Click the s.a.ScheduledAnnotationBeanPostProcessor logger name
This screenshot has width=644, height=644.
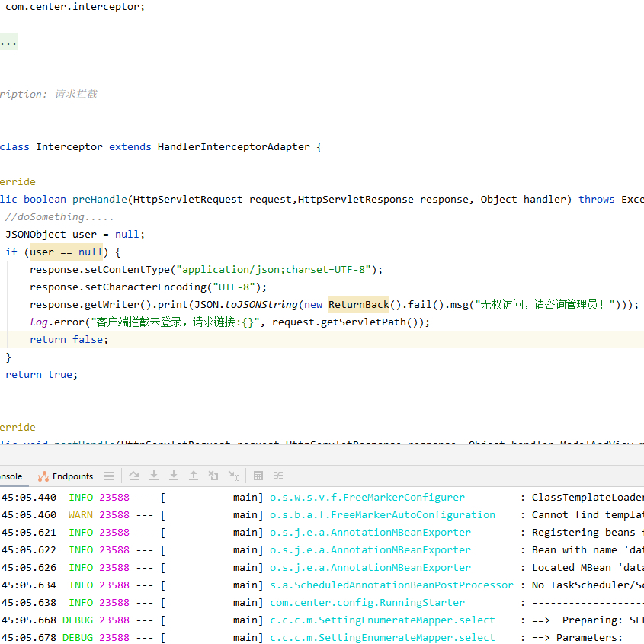(392, 585)
